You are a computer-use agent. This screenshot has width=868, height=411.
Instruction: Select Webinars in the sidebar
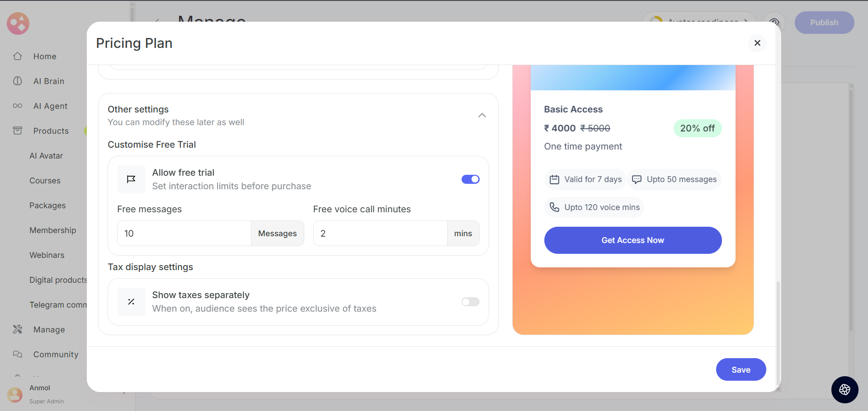[47, 255]
